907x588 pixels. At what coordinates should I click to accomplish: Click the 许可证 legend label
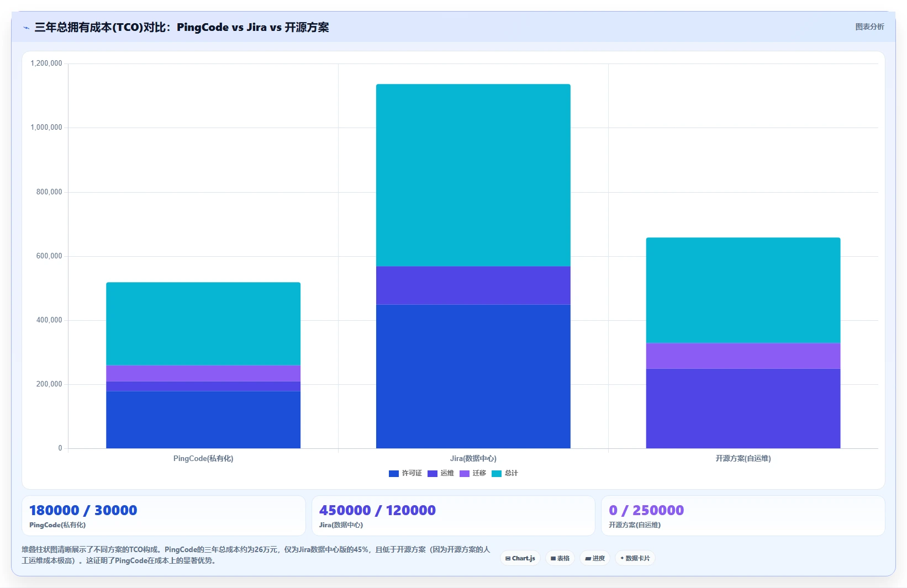tap(412, 473)
